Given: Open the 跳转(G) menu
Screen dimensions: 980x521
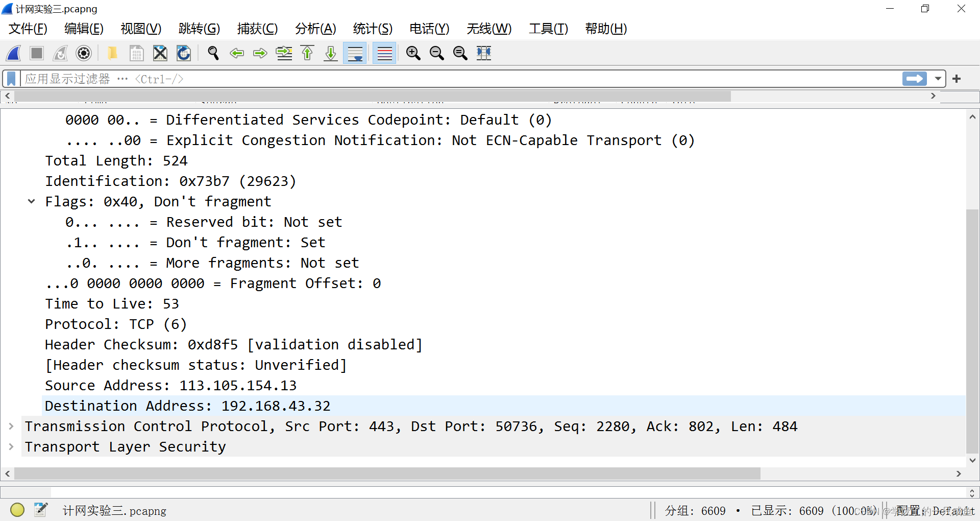Looking at the screenshot, I should point(199,29).
